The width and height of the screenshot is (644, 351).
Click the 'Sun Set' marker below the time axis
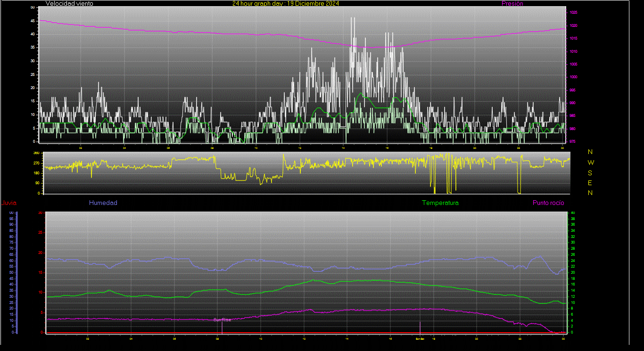420,339
